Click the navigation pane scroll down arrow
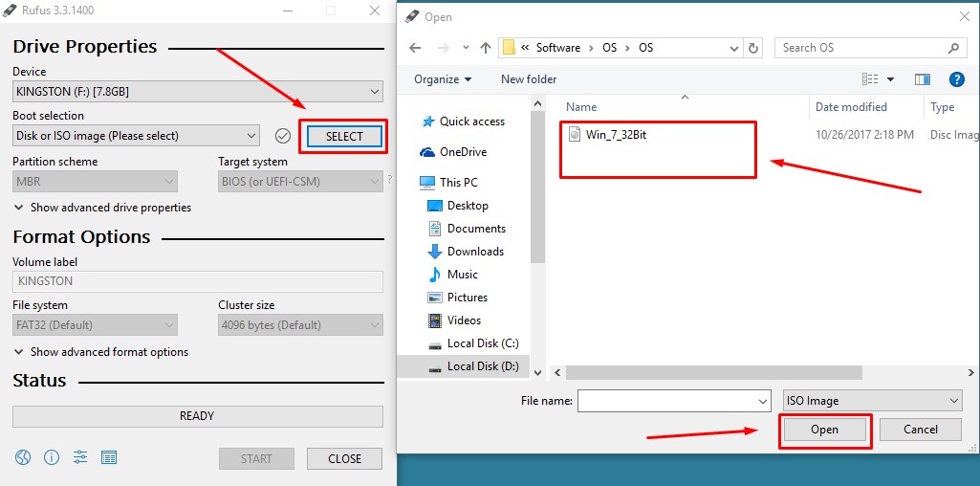Viewport: 980px width, 486px height. click(537, 373)
